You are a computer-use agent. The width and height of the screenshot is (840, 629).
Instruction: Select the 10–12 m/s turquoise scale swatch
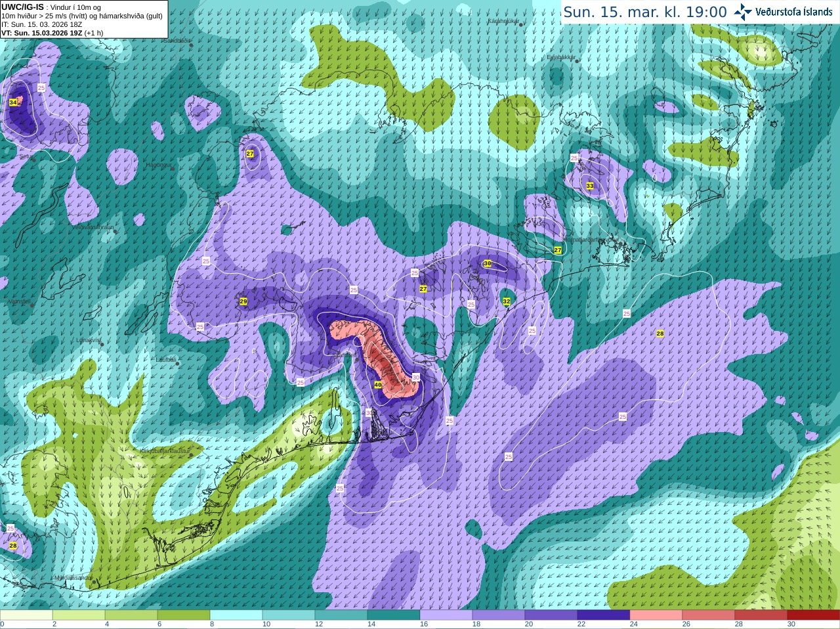289,615
